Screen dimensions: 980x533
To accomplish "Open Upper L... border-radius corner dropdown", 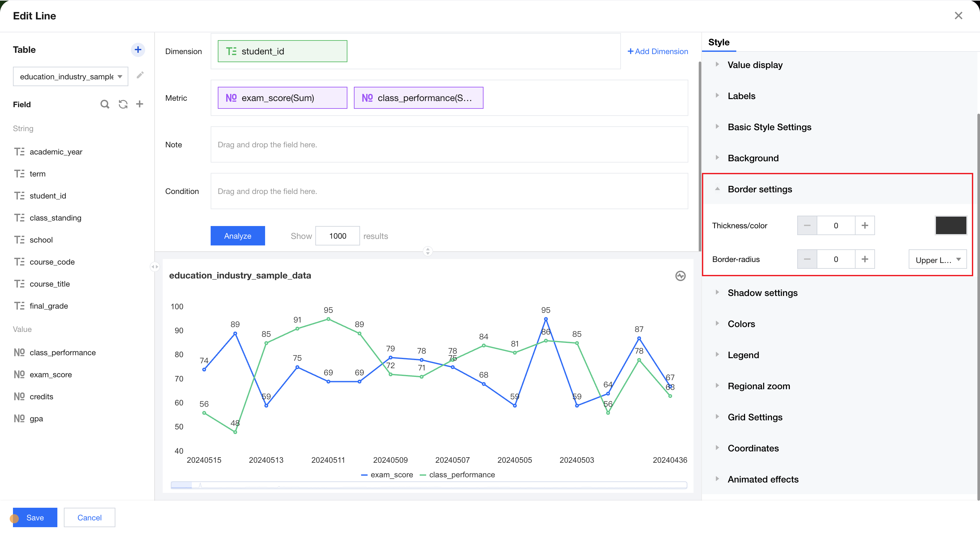I will coord(938,260).
